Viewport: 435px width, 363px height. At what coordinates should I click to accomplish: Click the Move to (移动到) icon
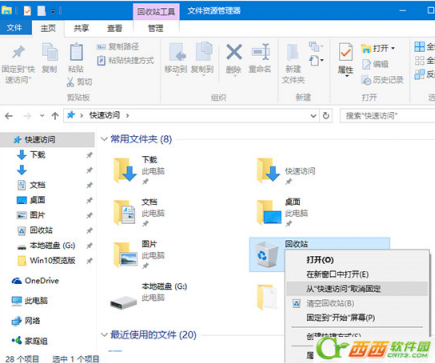coord(176,52)
